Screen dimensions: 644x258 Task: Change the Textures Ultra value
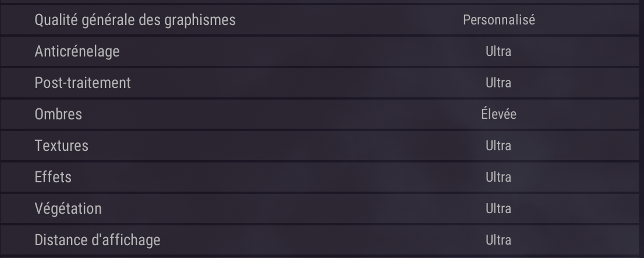(498, 146)
